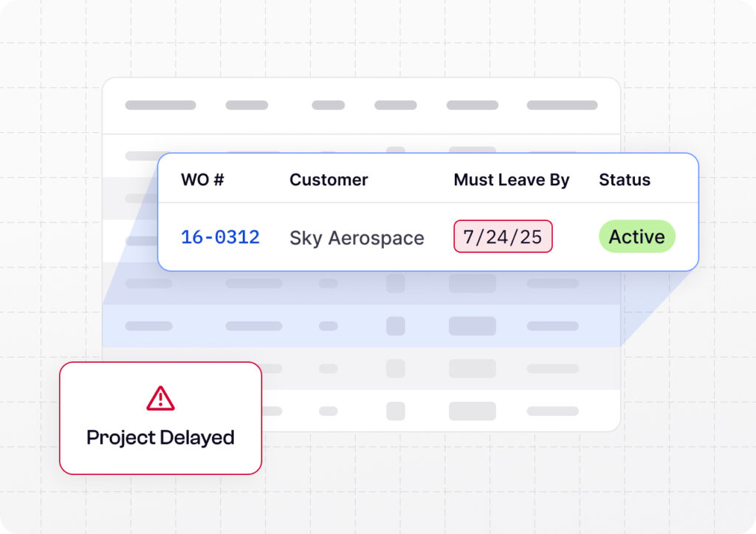Open work order 16-0312 link
Image resolution: width=756 pixels, height=534 pixels.
click(220, 237)
